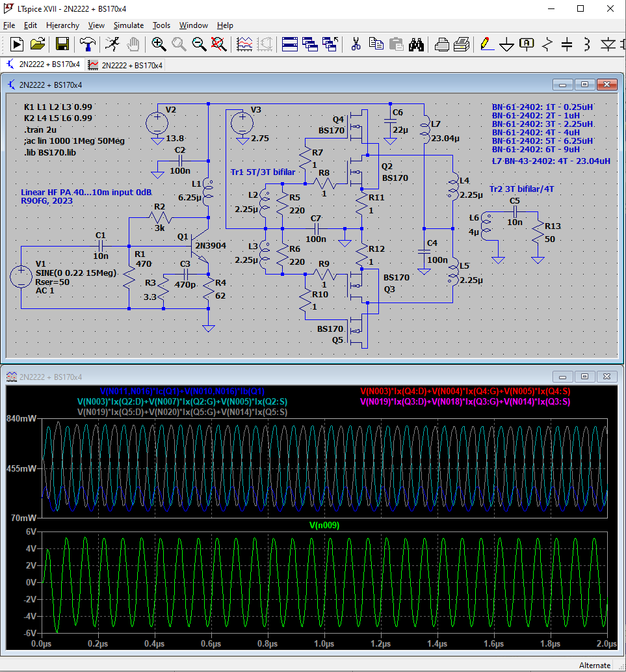Select the Inductor component tool
This screenshot has height=672, width=626.
point(587,44)
